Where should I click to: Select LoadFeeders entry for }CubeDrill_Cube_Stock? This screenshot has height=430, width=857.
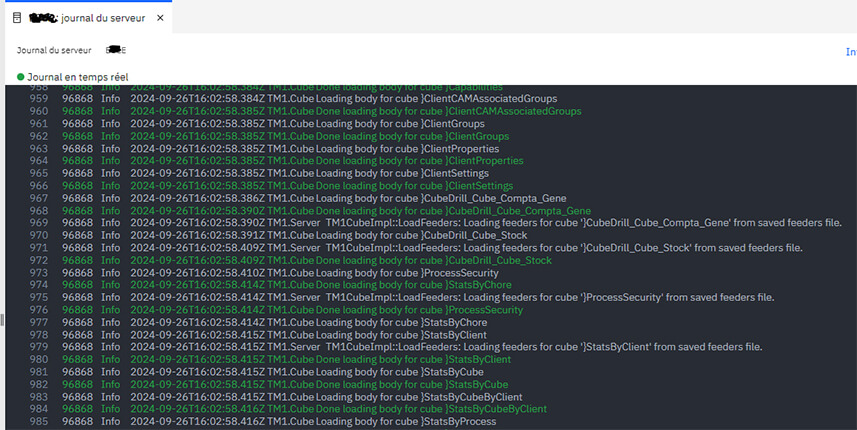coord(562,248)
